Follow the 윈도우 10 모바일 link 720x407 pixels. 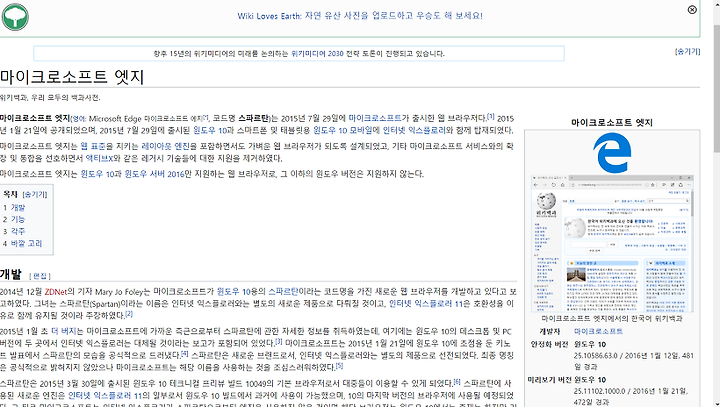[342, 130]
